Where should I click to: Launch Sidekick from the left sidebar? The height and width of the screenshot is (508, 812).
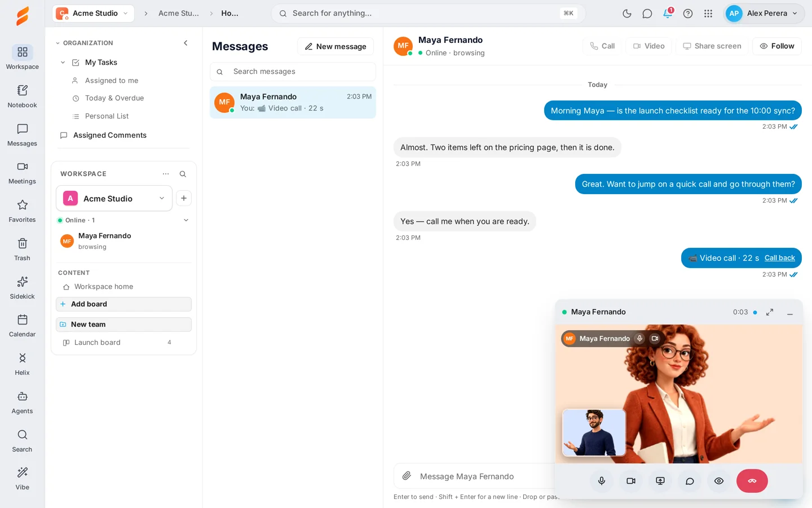click(x=23, y=288)
